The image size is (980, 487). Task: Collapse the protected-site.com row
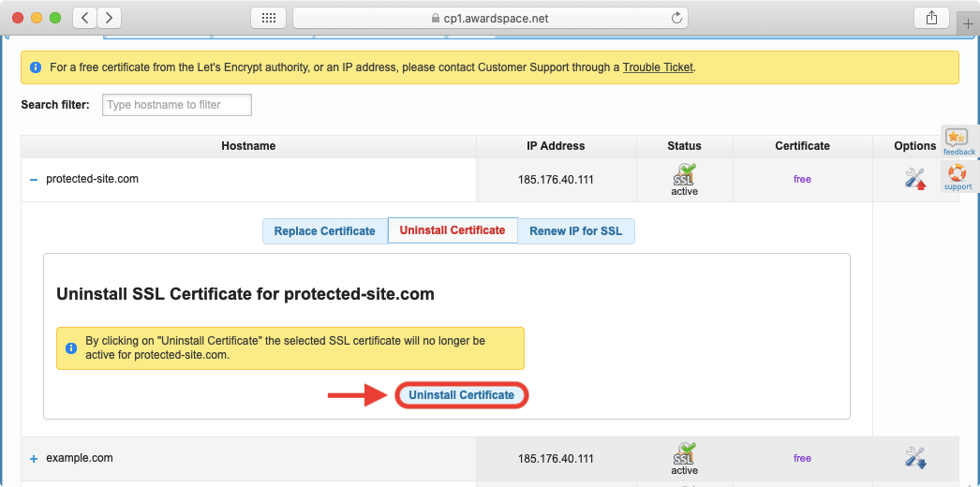tap(34, 180)
